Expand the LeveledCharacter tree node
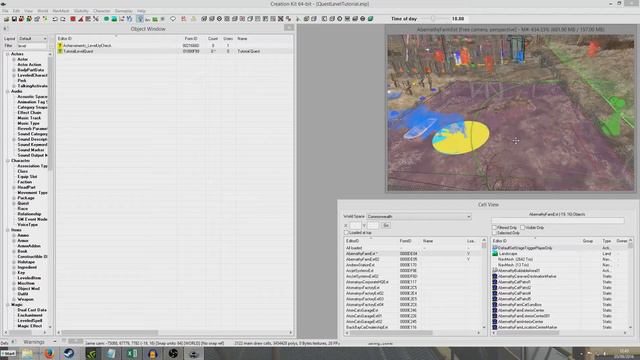 (14, 76)
